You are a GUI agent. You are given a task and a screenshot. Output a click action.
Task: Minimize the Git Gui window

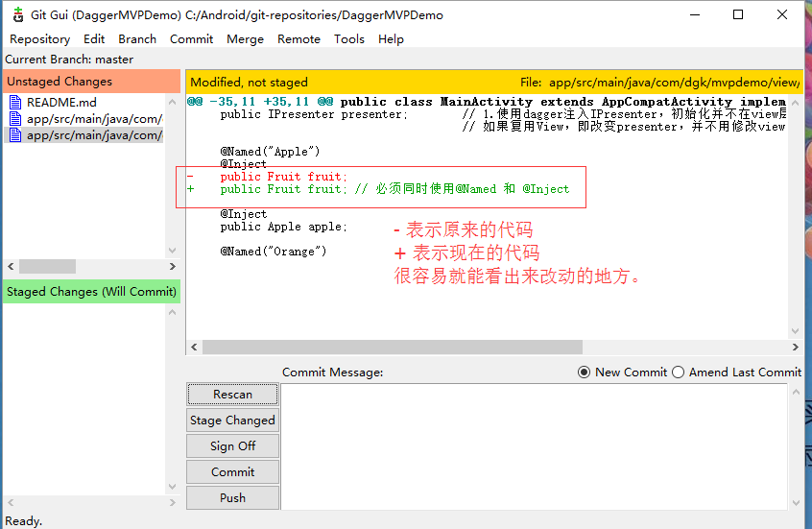coord(695,14)
